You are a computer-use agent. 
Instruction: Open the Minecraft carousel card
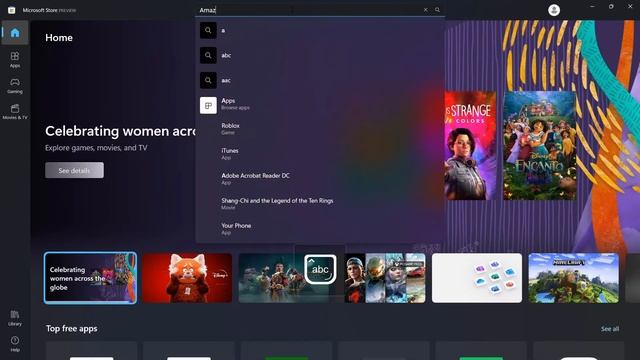coord(573,278)
